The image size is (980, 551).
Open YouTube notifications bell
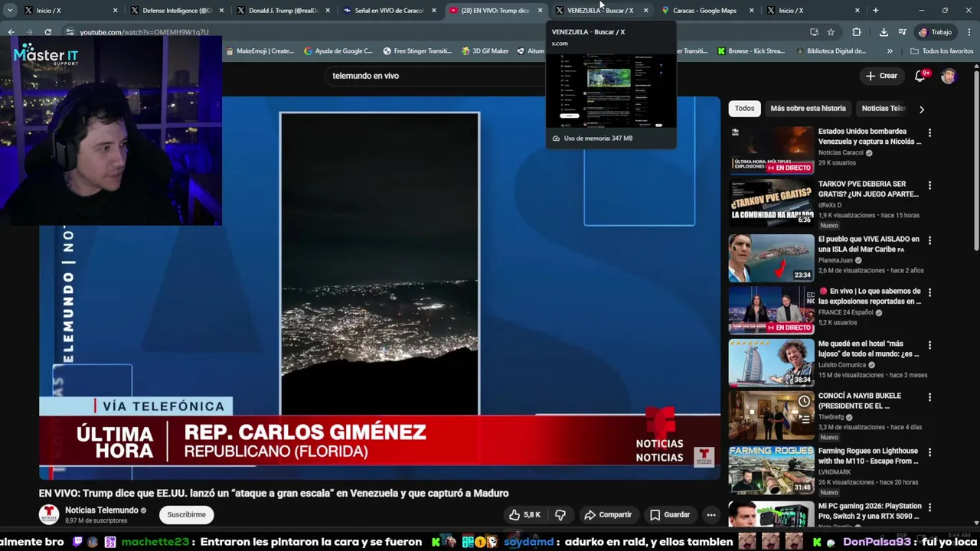coord(920,76)
